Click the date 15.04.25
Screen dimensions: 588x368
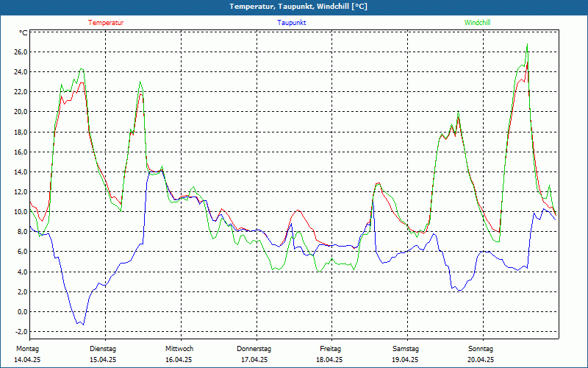103,360
